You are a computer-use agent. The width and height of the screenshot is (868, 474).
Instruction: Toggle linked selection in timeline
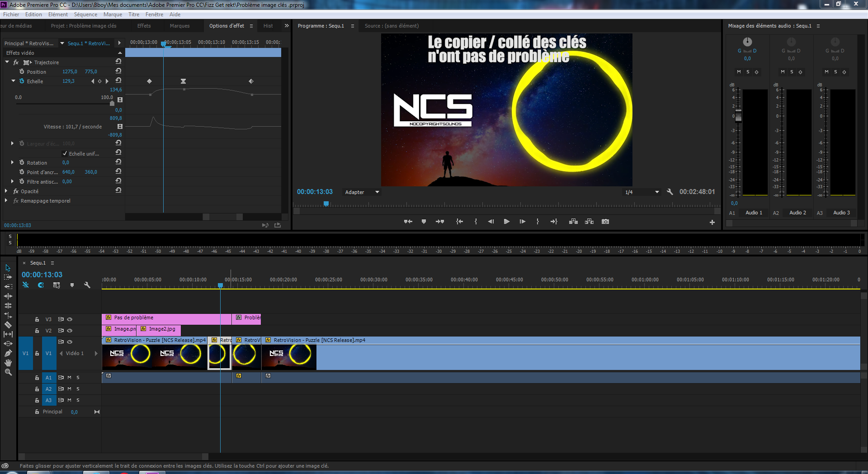[x=56, y=285]
